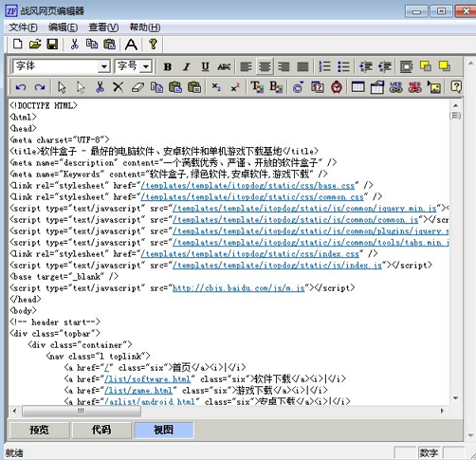Open the 编辑(E) menu
This screenshot has width=476, height=460.
[63, 28]
